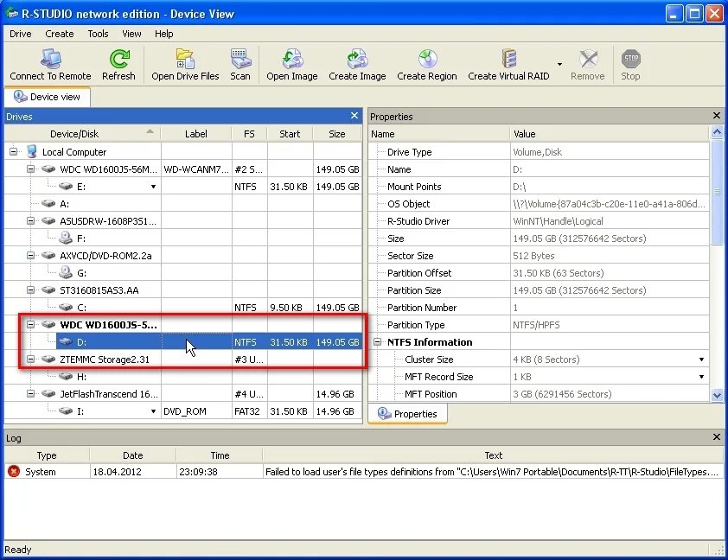Image resolution: width=728 pixels, height=560 pixels.
Task: Click the JetFlashTranscend disk icon
Action: [x=48, y=394]
